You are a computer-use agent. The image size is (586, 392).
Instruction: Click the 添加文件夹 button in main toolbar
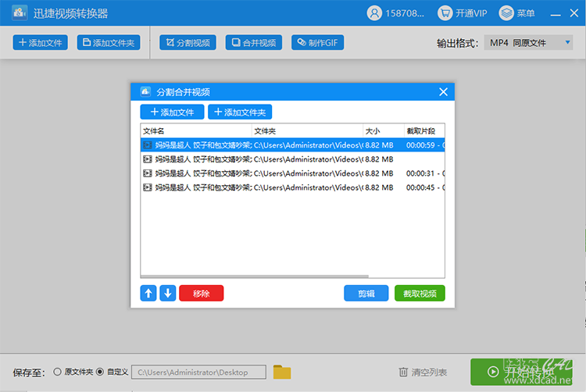click(x=109, y=43)
